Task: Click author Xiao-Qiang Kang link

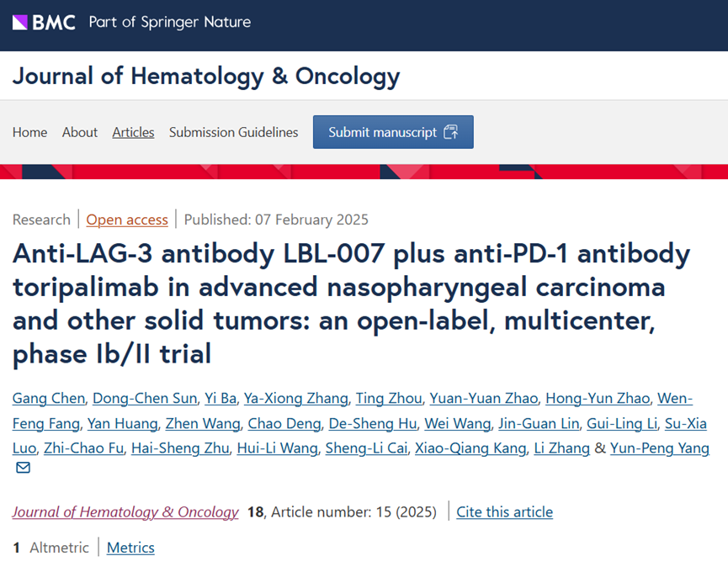Action: pos(470,448)
